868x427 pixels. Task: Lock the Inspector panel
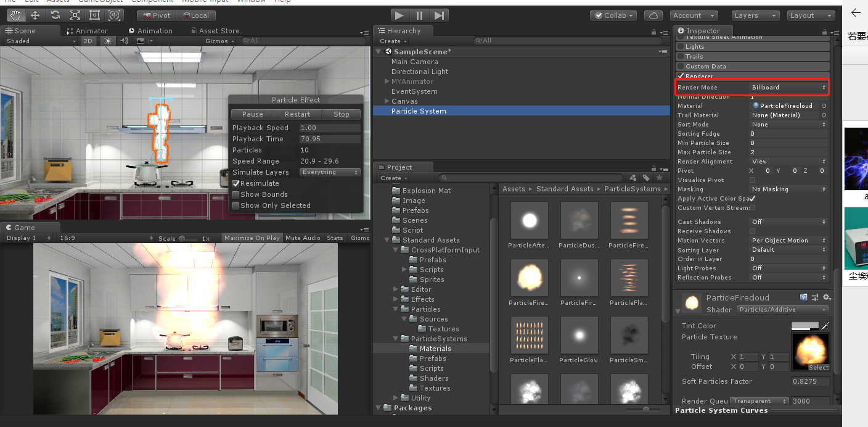click(824, 31)
